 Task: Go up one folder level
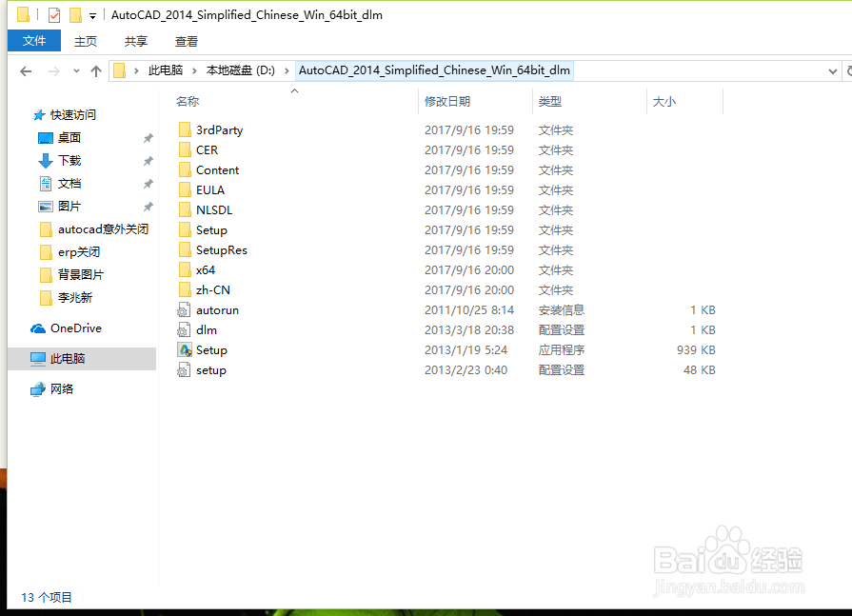(96, 71)
